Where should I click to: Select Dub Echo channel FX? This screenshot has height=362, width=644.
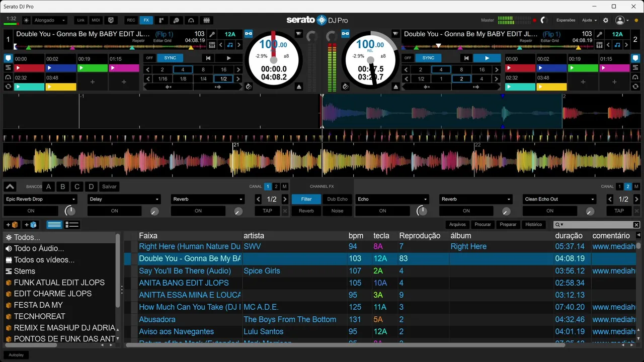tap(337, 199)
